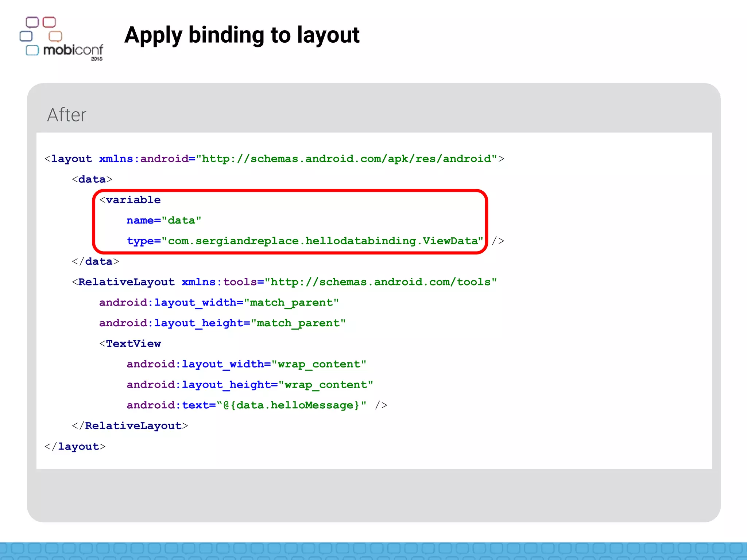Click the 'After' heading
The width and height of the screenshot is (747, 560).
[x=67, y=115]
